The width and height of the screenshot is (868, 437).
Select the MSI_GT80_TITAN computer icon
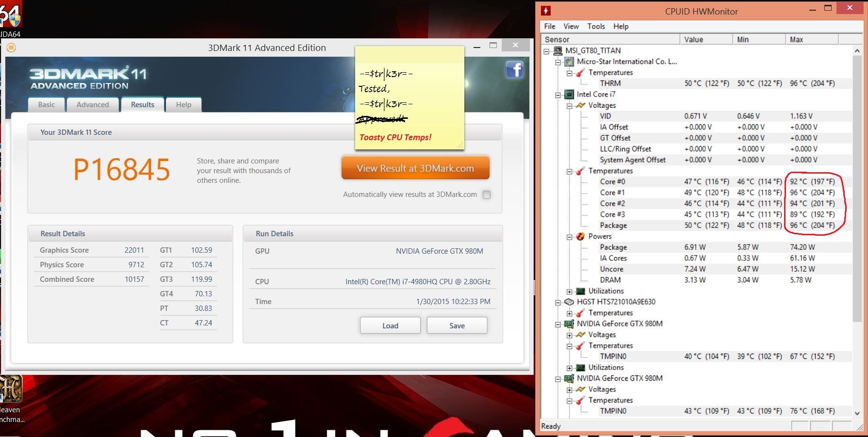pyautogui.click(x=558, y=50)
